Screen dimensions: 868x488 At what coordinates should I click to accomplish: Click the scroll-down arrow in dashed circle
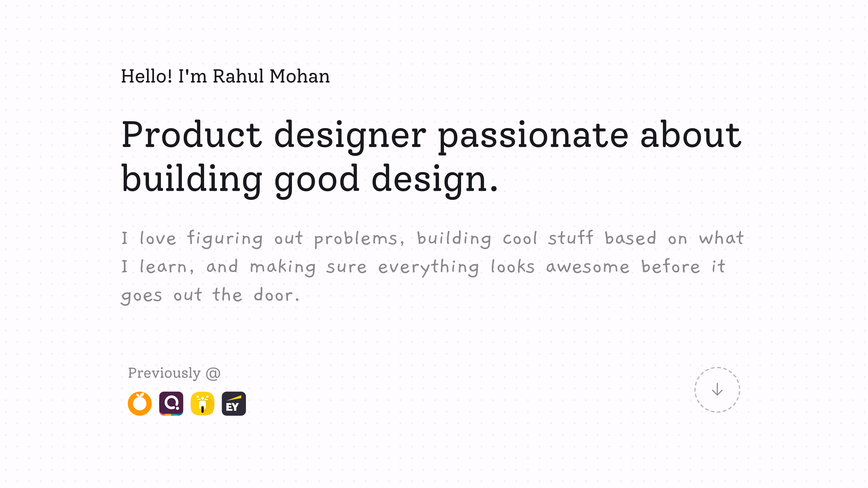(x=717, y=390)
